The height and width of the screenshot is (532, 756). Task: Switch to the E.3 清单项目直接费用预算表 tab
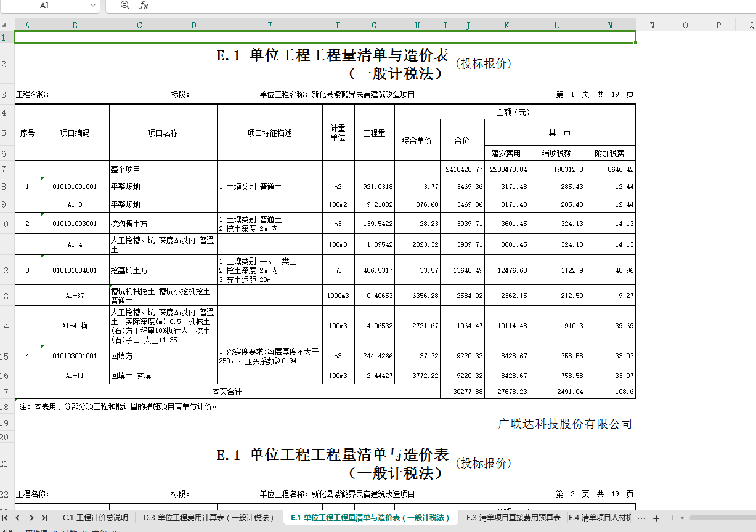point(513,518)
